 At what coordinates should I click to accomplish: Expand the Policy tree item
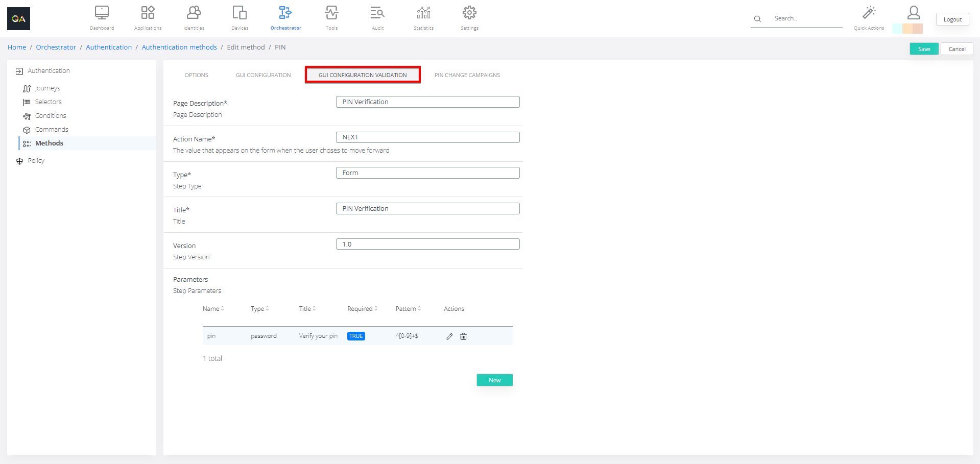click(36, 160)
